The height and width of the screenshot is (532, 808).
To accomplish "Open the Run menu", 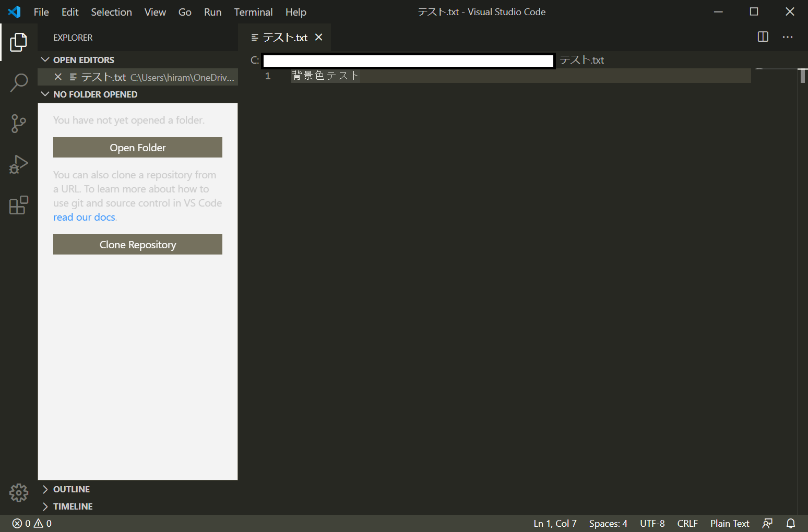I will [x=212, y=12].
